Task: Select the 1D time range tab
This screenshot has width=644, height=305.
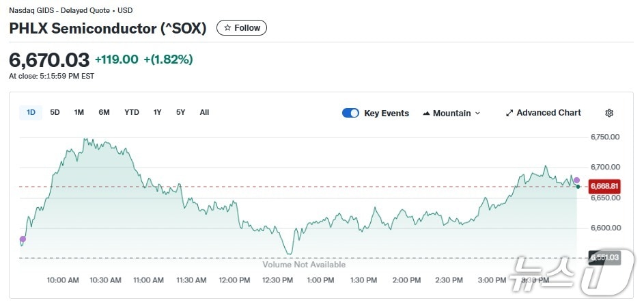Action: pyautogui.click(x=31, y=112)
